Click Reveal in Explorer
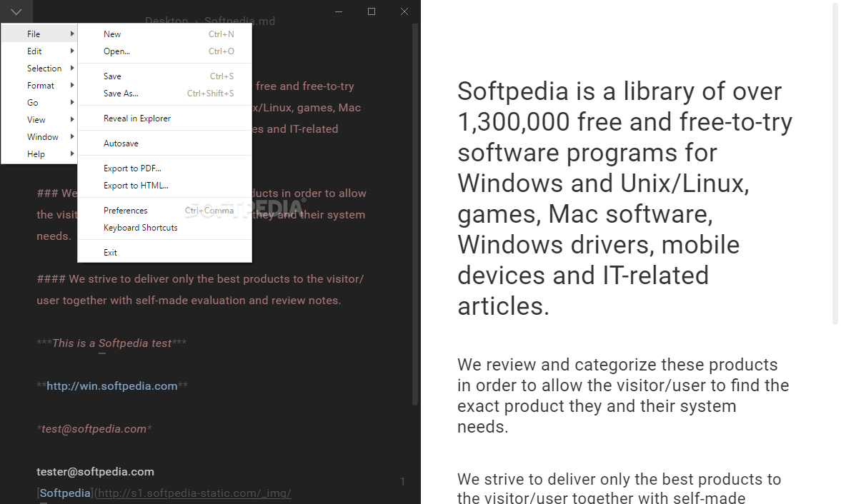 pyautogui.click(x=164, y=119)
